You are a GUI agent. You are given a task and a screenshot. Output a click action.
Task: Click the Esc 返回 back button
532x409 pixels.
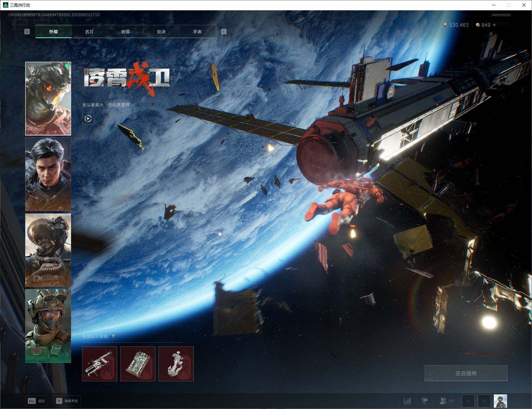36,401
